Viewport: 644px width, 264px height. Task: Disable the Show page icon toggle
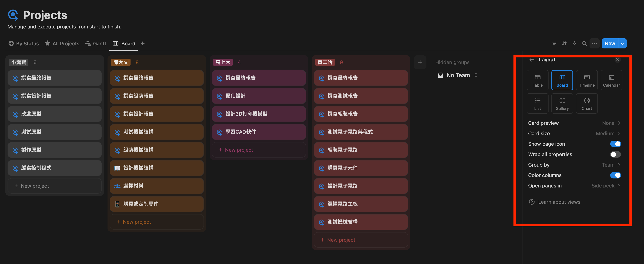615,144
